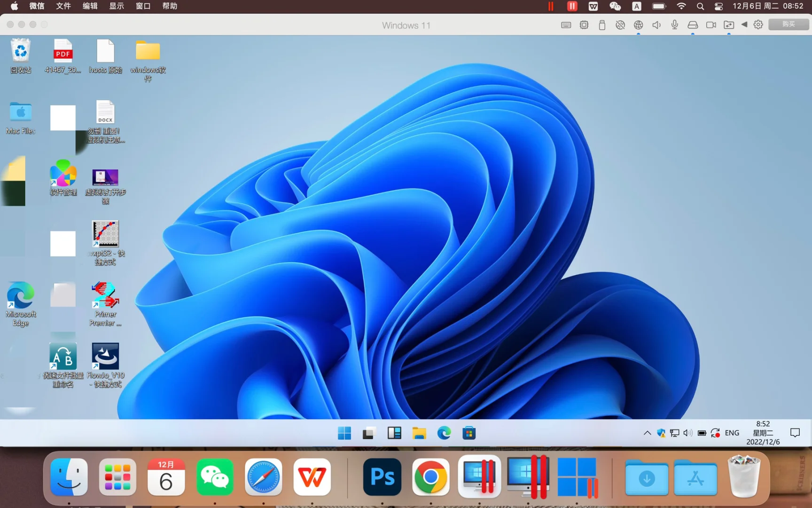
Task: Open the Apple menu
Action: click(x=14, y=6)
